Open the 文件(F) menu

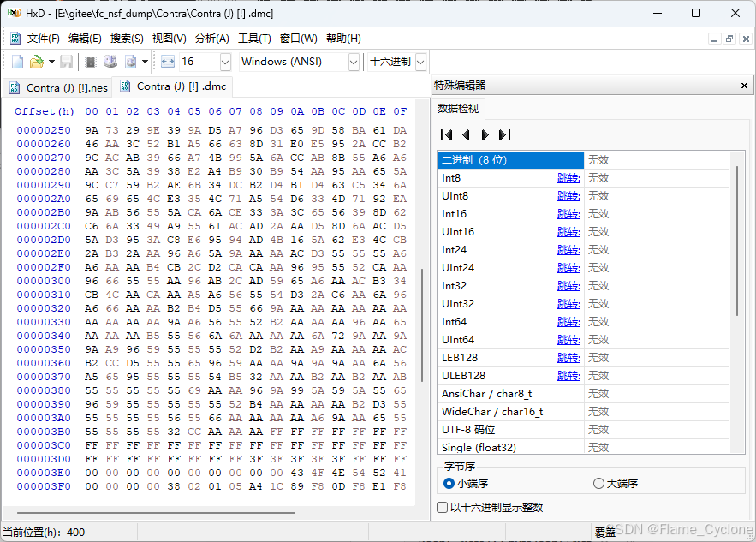click(x=44, y=38)
